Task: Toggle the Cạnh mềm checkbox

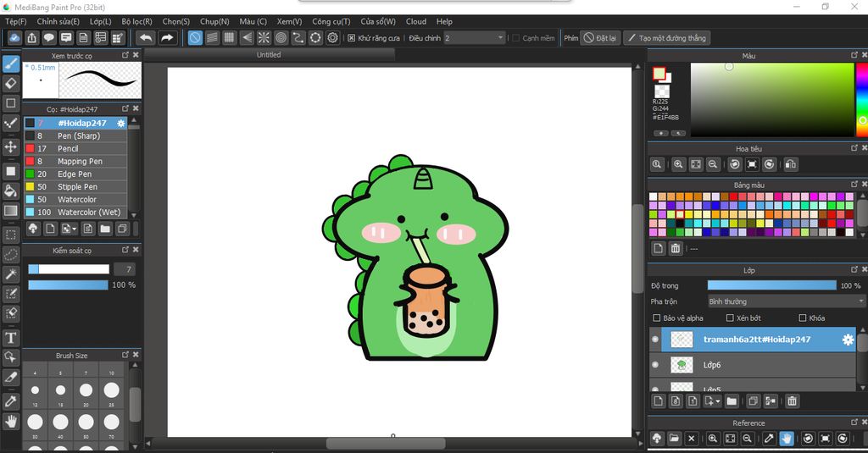Action: [515, 37]
